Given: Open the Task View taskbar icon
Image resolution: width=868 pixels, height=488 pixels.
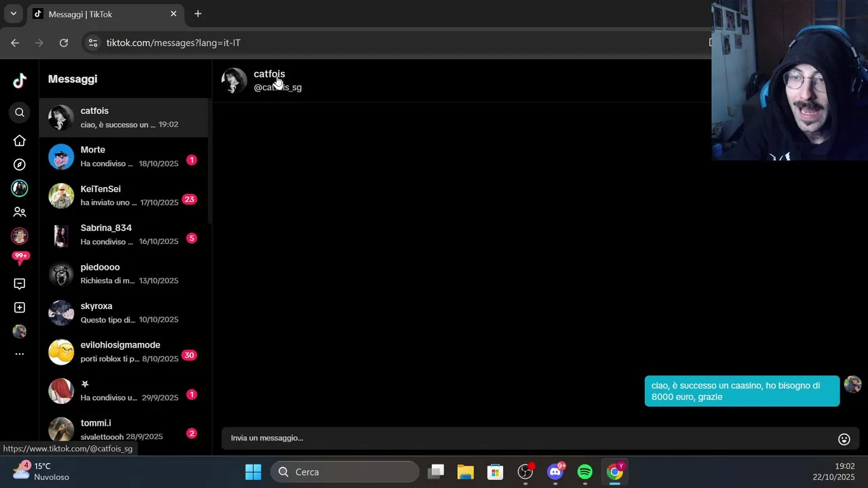Looking at the screenshot, I should coord(437,472).
